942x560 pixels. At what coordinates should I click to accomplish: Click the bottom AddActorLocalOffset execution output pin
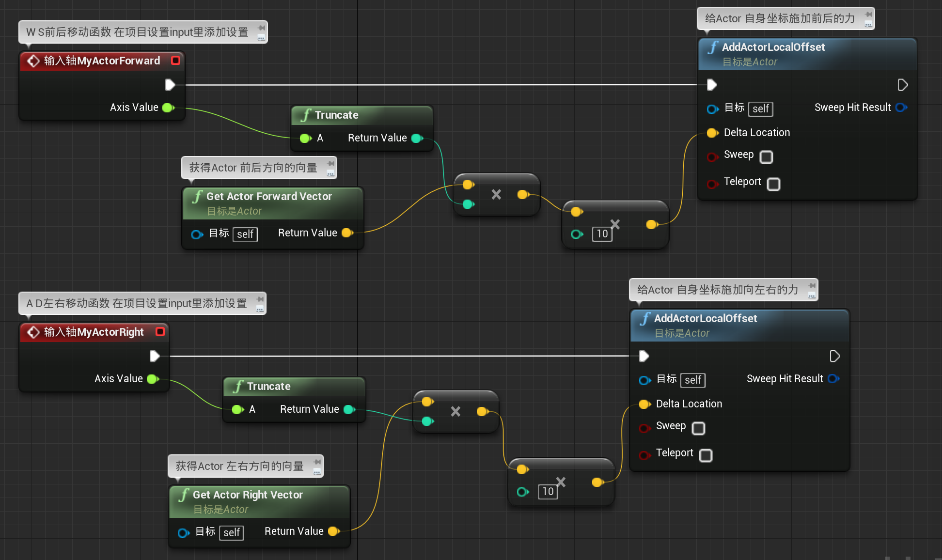tap(834, 356)
